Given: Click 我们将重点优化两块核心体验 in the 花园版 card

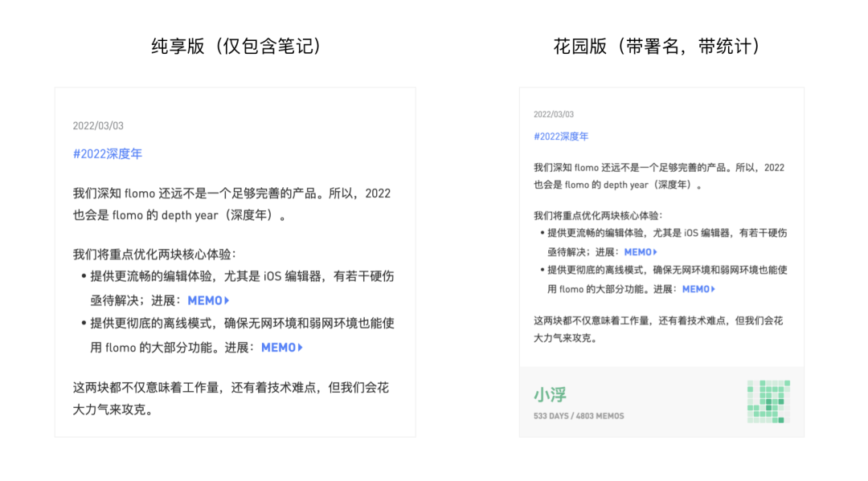Looking at the screenshot, I should (598, 216).
